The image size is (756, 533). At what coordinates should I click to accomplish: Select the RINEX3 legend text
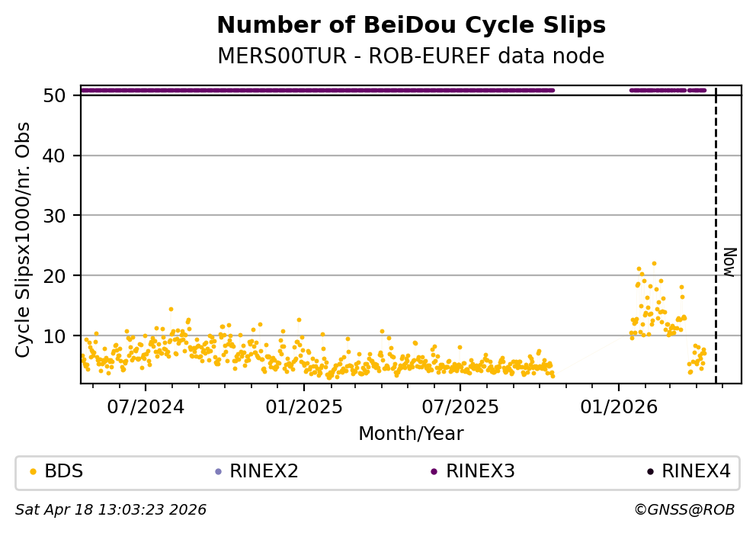click(x=480, y=472)
